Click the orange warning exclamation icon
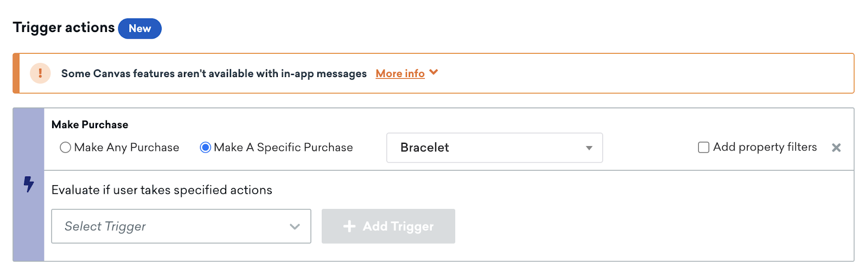 tap(40, 73)
